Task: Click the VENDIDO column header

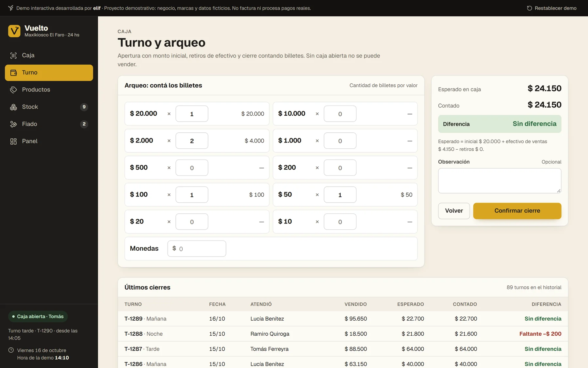Action: [x=355, y=304]
